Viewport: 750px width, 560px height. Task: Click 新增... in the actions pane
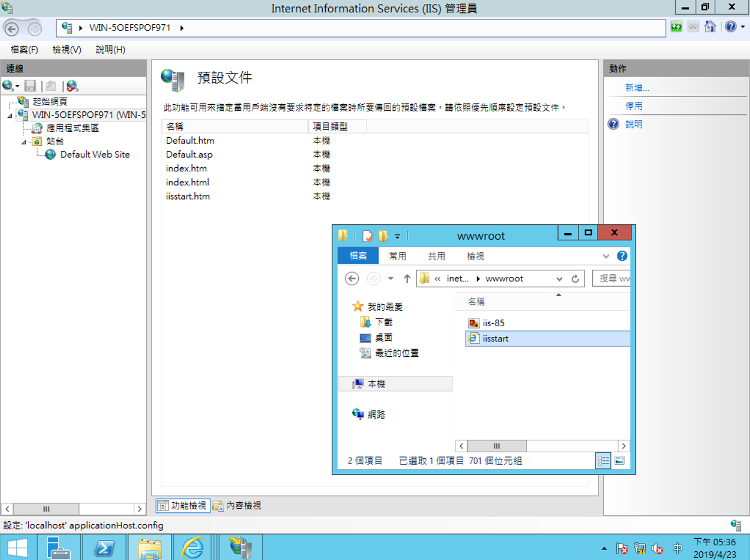coord(637,88)
